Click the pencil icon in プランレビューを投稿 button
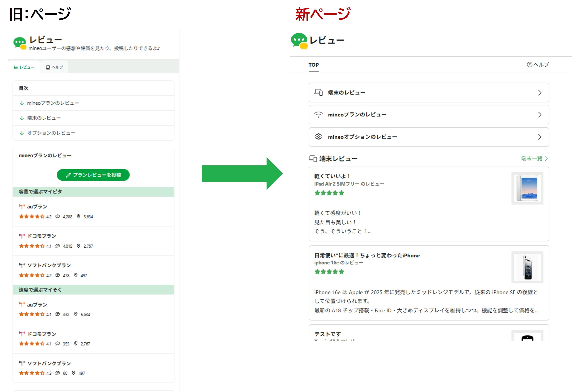The height and width of the screenshot is (392, 572). (x=68, y=175)
